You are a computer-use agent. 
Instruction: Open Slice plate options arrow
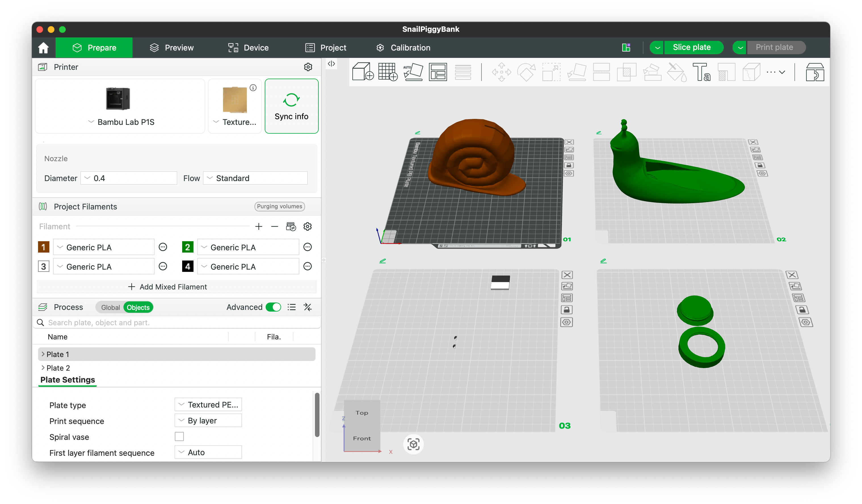(657, 47)
